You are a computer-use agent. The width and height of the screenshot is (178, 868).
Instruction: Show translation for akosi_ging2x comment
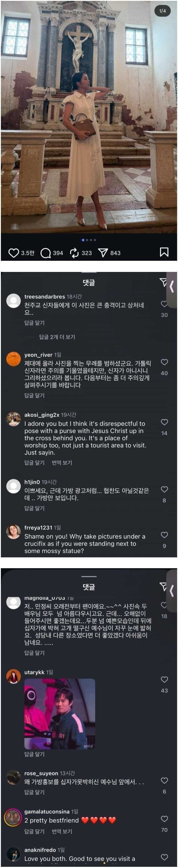62,463
